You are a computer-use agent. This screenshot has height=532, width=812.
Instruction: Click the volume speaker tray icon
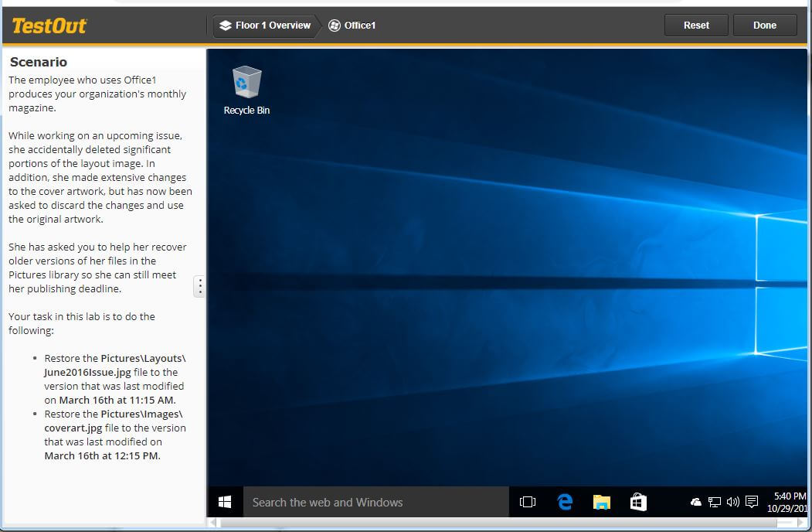tap(733, 503)
